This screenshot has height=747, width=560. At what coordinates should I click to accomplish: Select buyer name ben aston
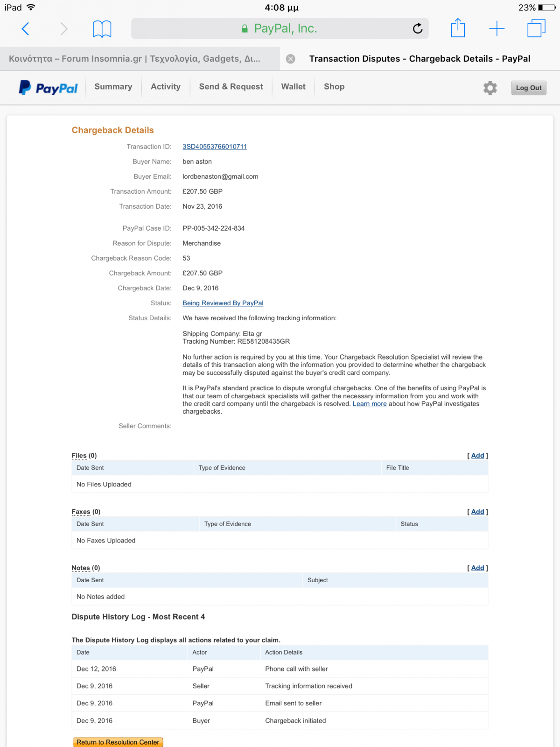click(197, 162)
